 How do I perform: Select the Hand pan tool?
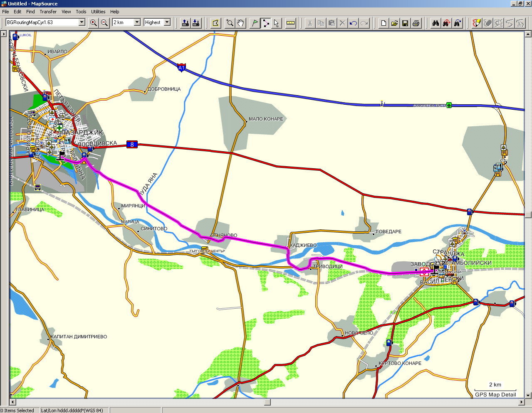click(240, 23)
